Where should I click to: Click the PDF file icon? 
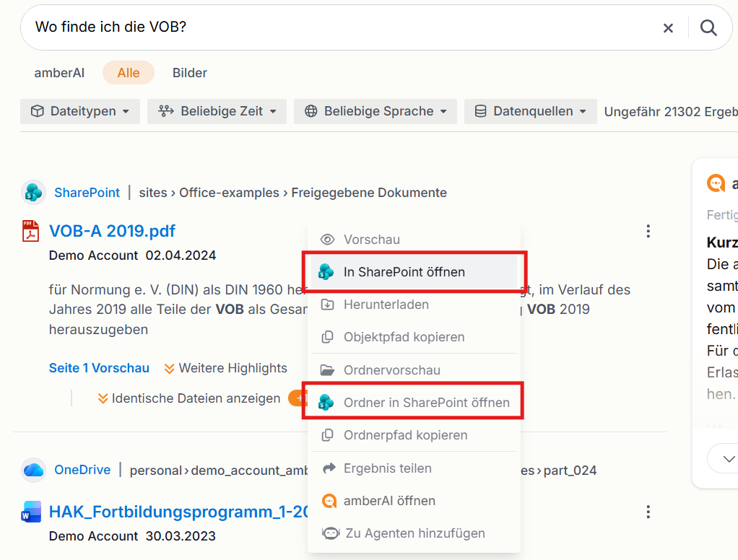point(30,231)
